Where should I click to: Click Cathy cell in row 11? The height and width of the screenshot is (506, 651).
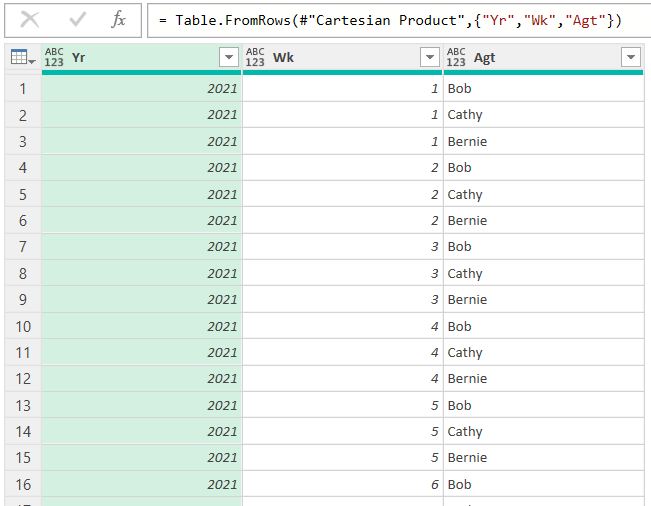543,352
